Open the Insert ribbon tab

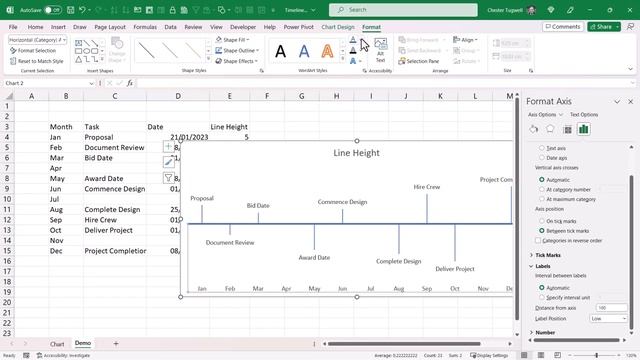point(58,27)
